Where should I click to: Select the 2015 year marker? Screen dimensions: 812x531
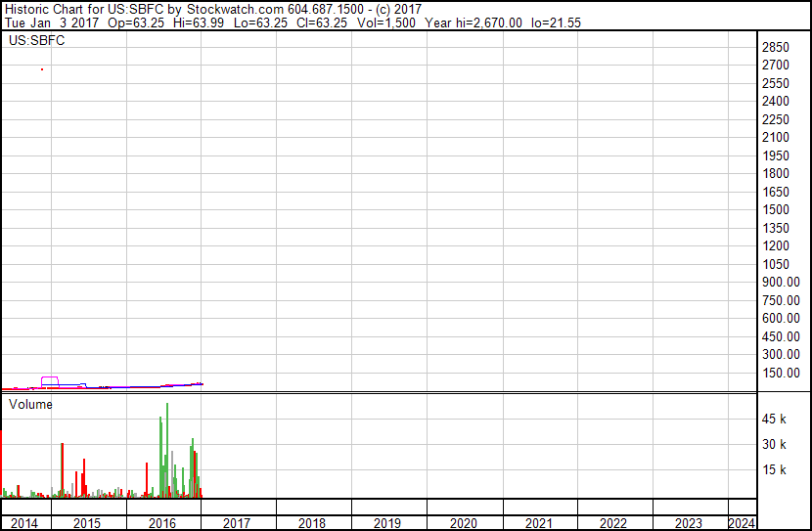coord(87,523)
